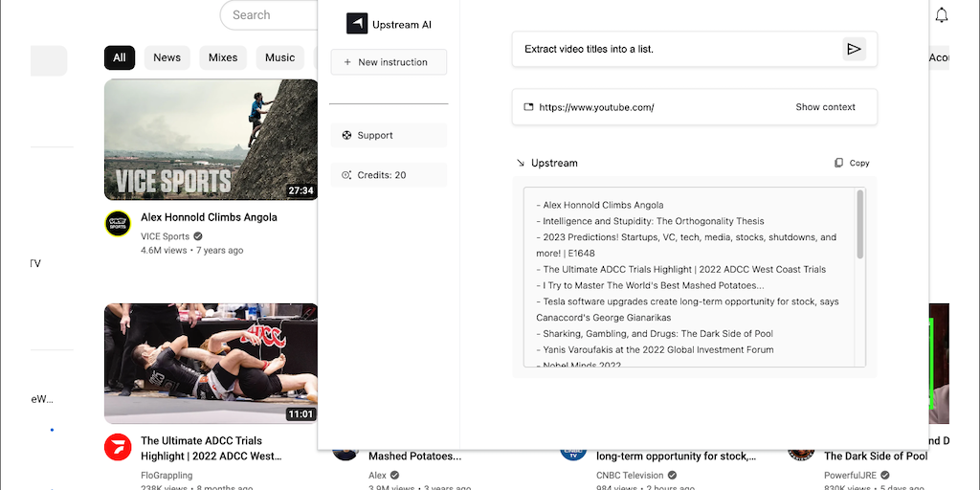
Task: Select the News filter chip
Action: coord(167,57)
